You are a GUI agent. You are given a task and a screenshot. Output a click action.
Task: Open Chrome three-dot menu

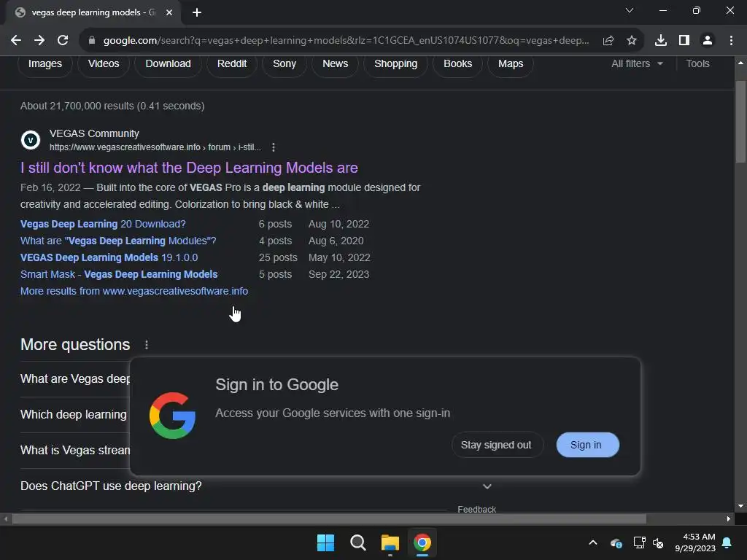[x=731, y=41]
